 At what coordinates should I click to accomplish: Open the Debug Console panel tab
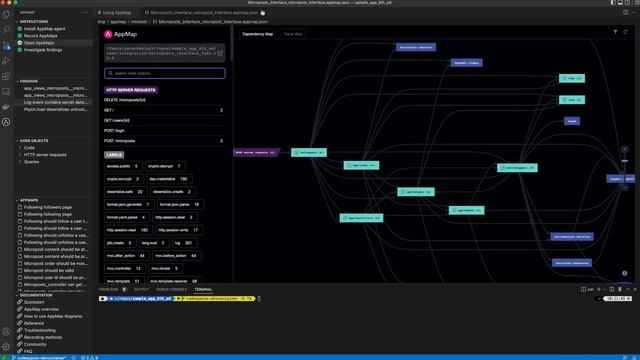coord(171,289)
